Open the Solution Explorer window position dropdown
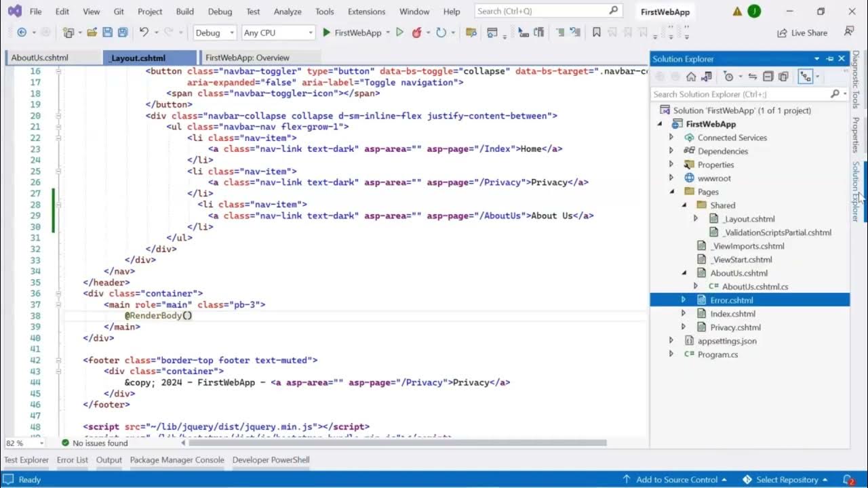This screenshot has width=868, height=488. click(x=816, y=59)
